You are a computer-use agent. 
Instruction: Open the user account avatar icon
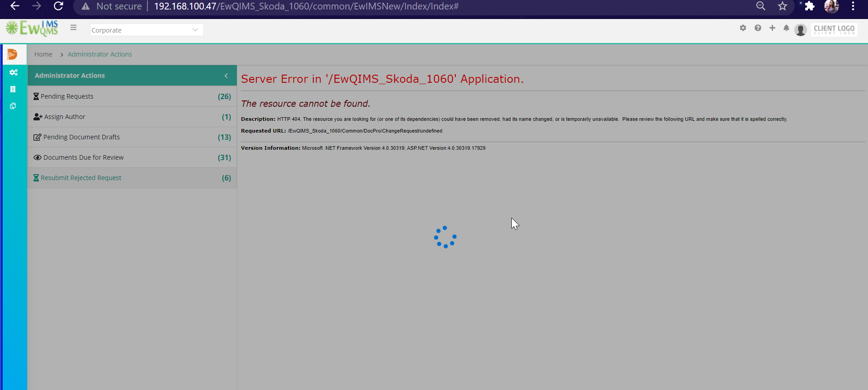(x=801, y=30)
